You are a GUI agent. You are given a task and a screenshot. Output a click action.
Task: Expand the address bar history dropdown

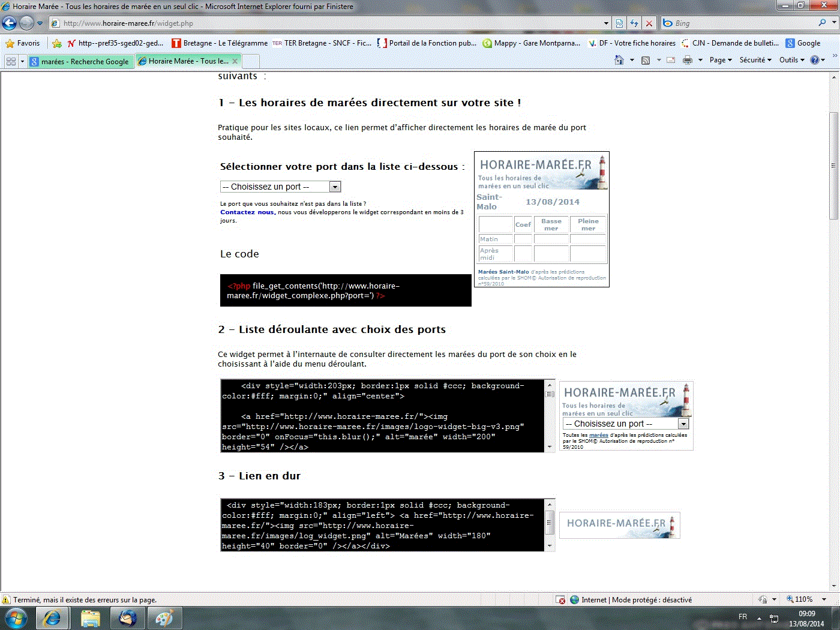coord(606,23)
